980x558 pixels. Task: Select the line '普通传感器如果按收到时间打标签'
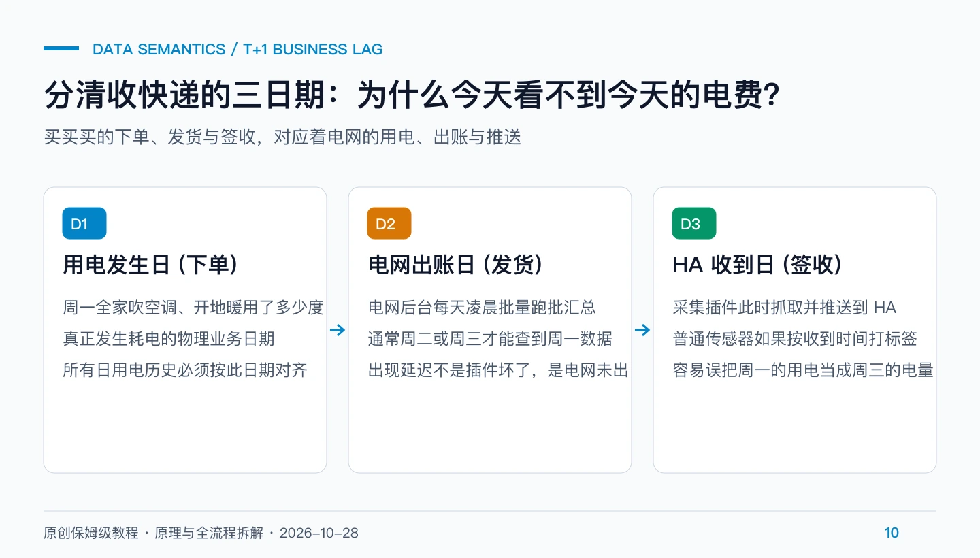(795, 339)
